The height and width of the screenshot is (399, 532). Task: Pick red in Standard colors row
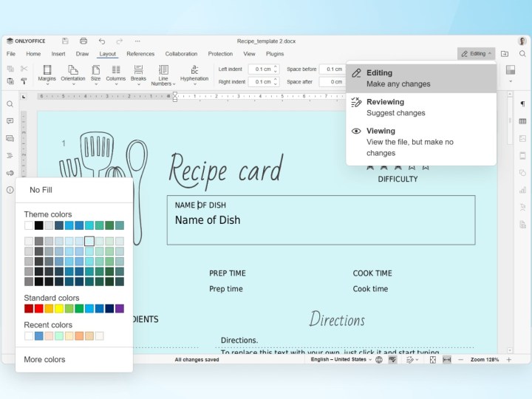point(38,308)
